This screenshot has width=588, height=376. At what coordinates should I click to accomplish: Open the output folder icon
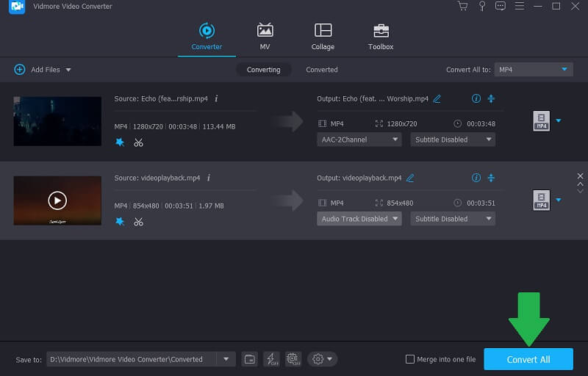(250, 359)
